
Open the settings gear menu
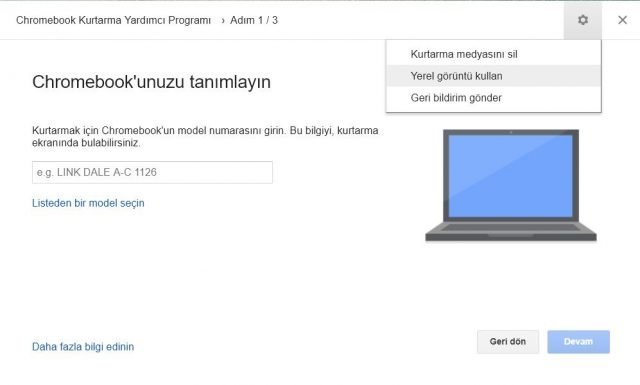point(582,20)
